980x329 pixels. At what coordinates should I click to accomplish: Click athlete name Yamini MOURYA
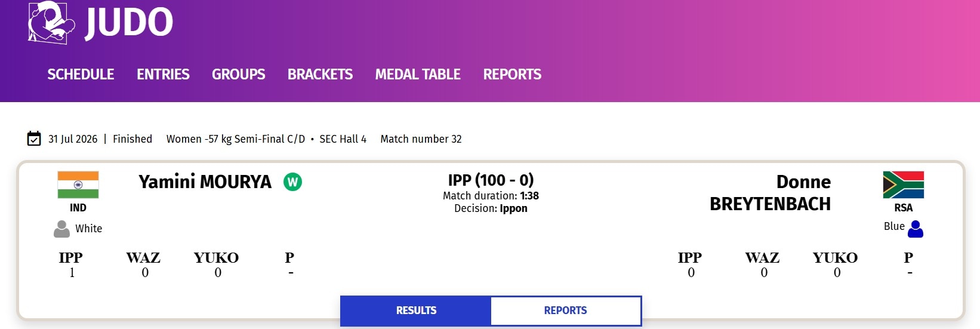[x=205, y=182]
